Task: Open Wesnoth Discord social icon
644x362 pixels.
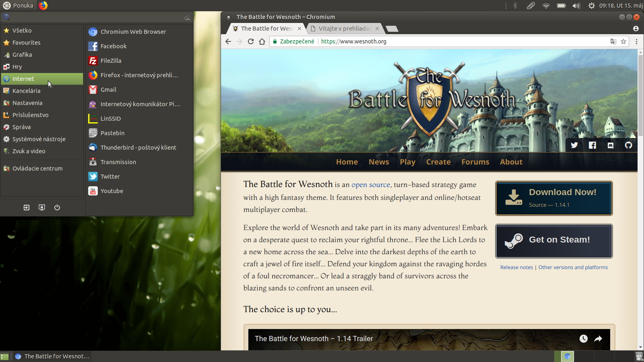Action: pos(611,145)
